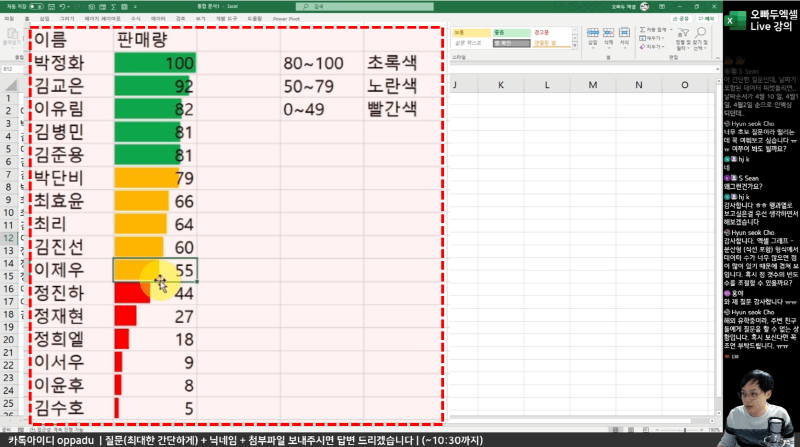Click the Format cells (서식) icon
This screenshot has width=800, height=447.
tap(624, 33)
